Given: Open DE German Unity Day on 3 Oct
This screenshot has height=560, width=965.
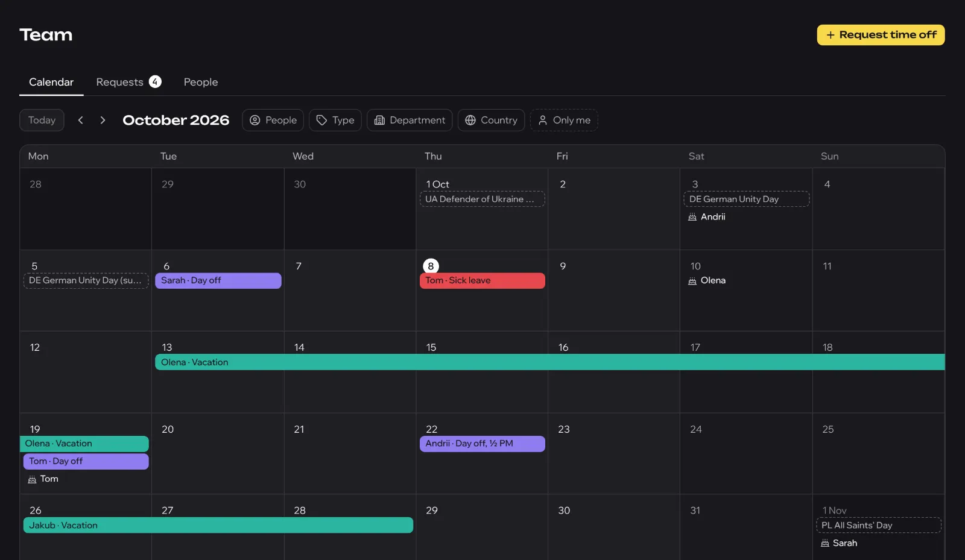Looking at the screenshot, I should point(746,199).
